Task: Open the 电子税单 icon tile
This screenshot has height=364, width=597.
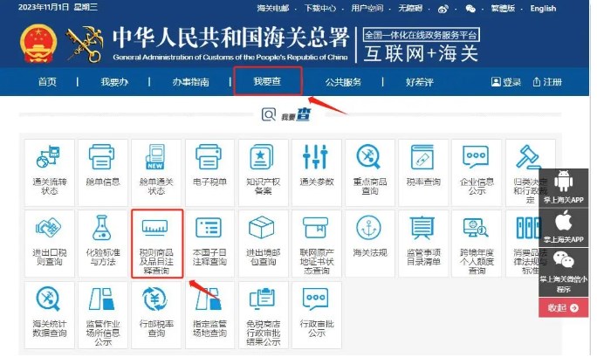Action: pos(209,172)
